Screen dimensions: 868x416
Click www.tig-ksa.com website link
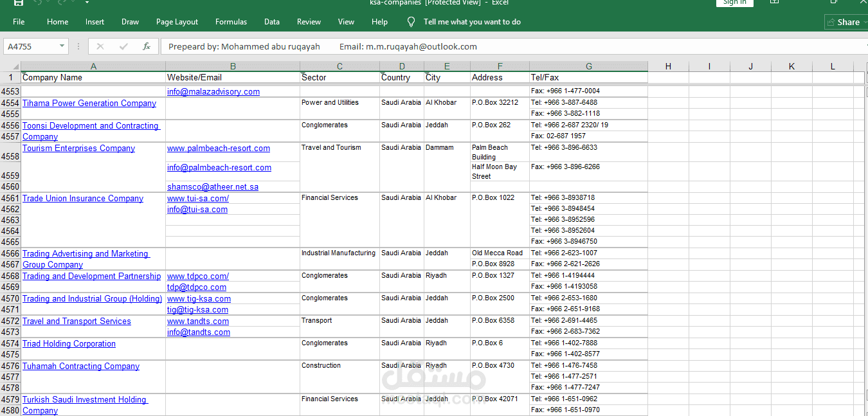pyautogui.click(x=199, y=298)
